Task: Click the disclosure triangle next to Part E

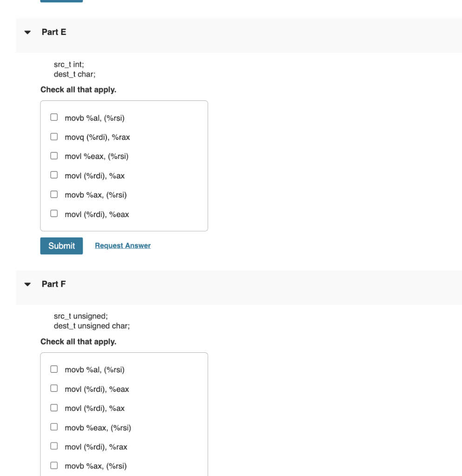Action: (27, 33)
